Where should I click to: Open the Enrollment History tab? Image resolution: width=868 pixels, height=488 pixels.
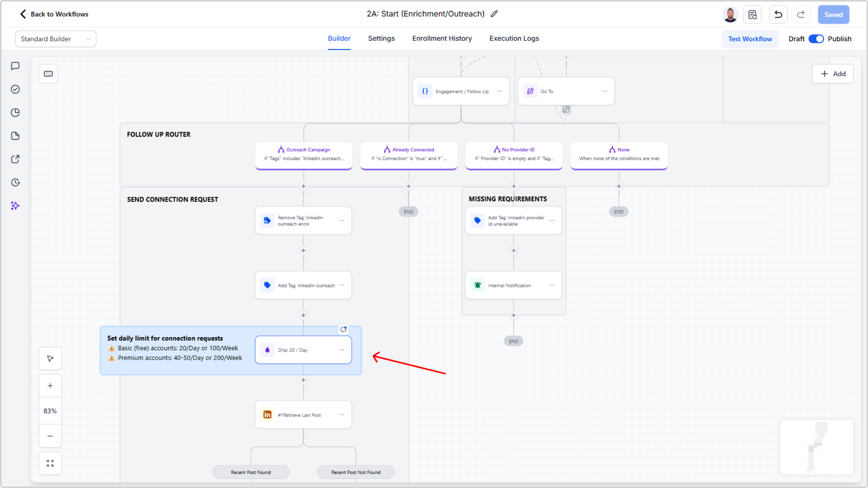[x=442, y=38]
